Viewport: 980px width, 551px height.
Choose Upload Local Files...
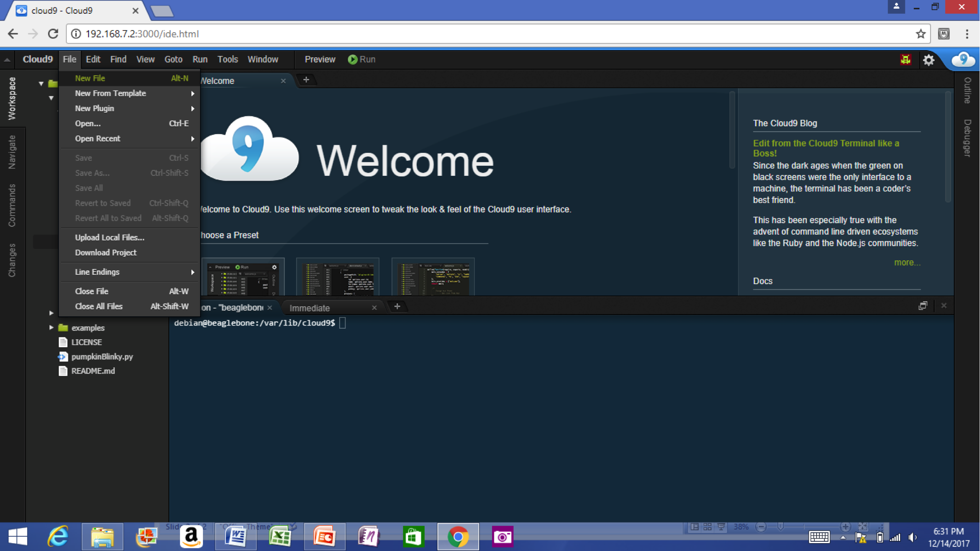click(129, 237)
